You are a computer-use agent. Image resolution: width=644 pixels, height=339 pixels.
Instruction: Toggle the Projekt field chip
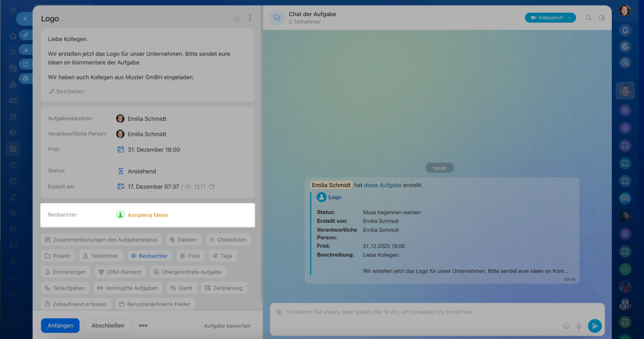58,256
